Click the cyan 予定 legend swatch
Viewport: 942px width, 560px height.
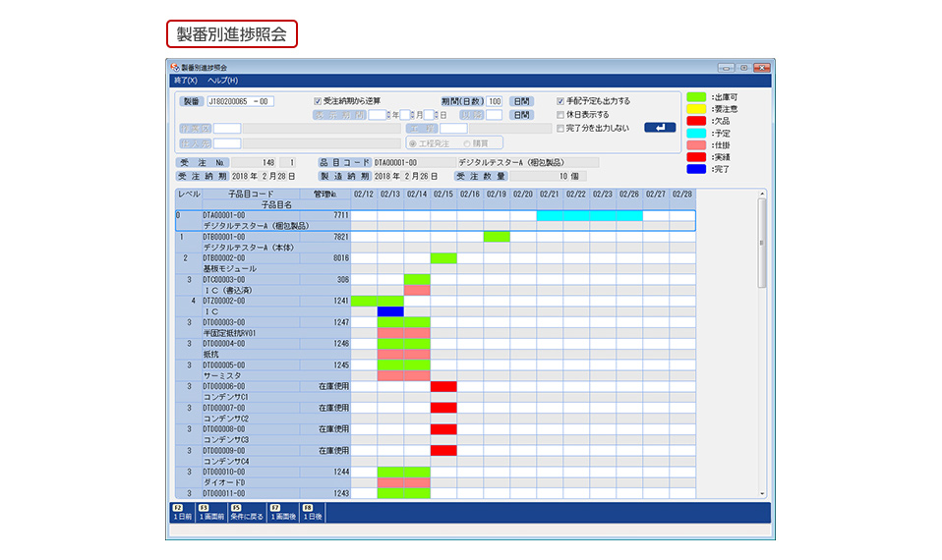[696, 133]
